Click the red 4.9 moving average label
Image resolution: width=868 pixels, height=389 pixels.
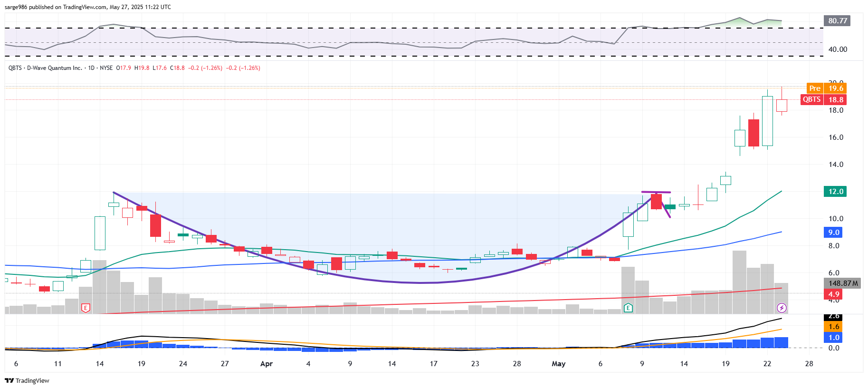coord(834,294)
